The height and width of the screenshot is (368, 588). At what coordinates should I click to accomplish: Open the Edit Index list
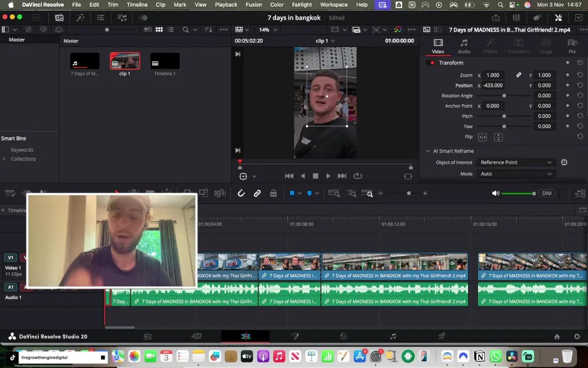[101, 18]
